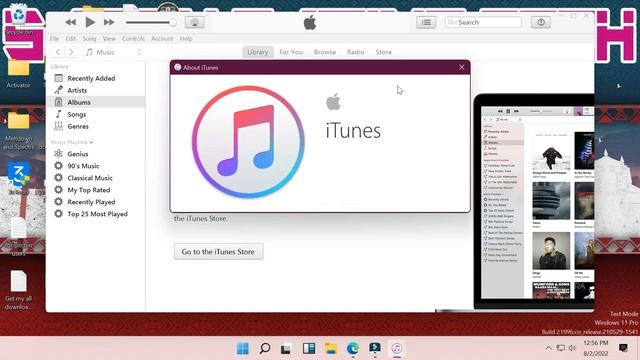Select Genres in the sidebar

pyautogui.click(x=96, y=126)
